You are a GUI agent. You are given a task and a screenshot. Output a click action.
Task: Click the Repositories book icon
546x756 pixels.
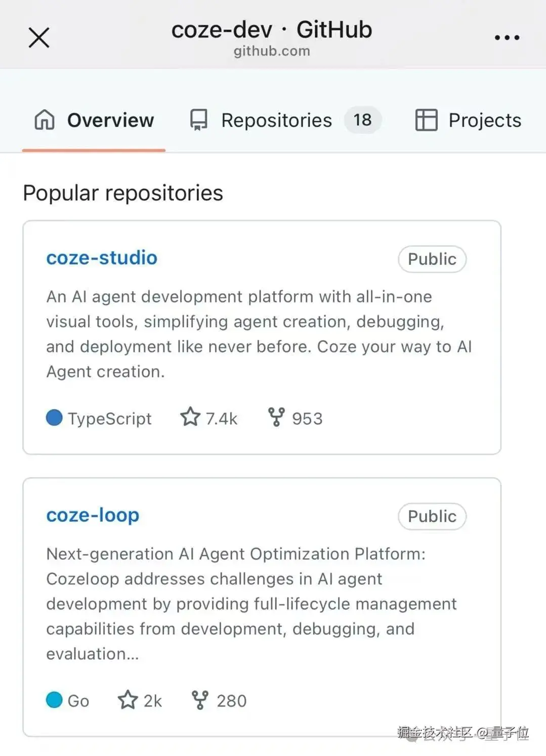pyautogui.click(x=198, y=120)
